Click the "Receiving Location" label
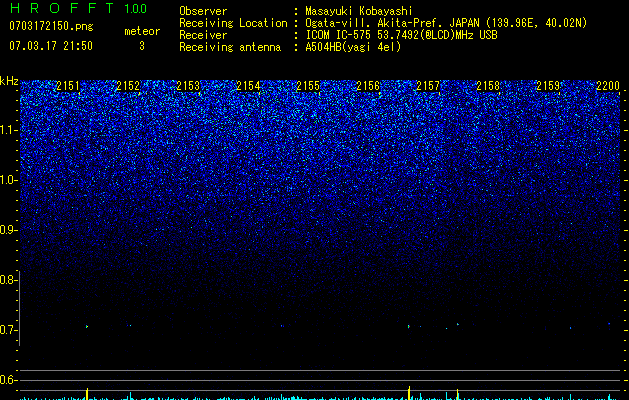 point(233,23)
